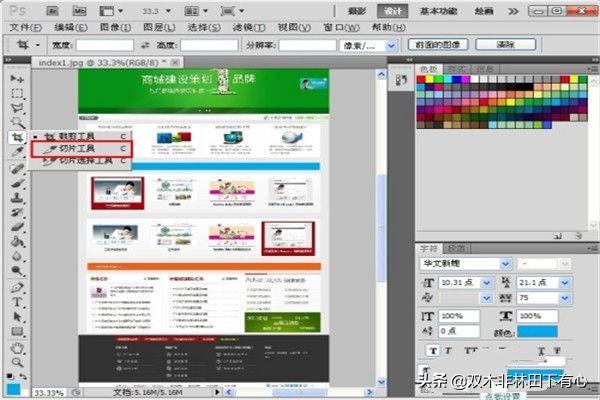The image size is (600, 400).
Task: Select the Eraser tool
Action: click(x=17, y=227)
